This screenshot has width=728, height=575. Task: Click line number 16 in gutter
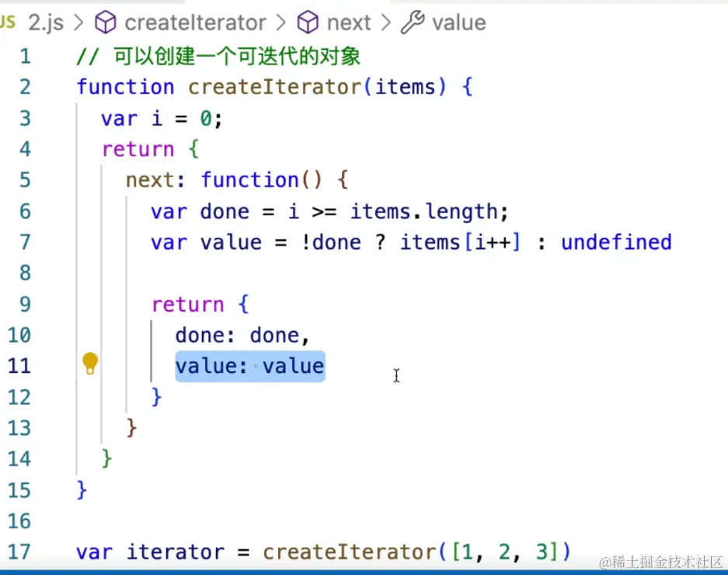19,521
